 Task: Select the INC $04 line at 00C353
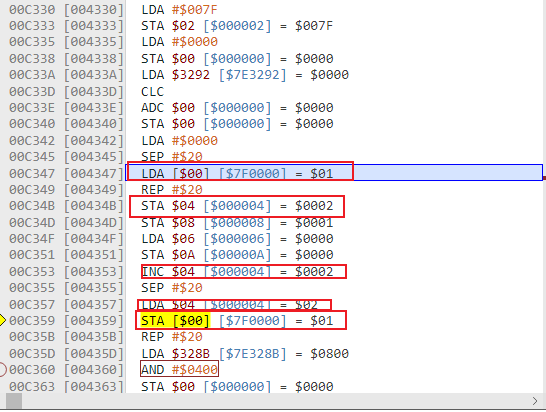point(237,271)
